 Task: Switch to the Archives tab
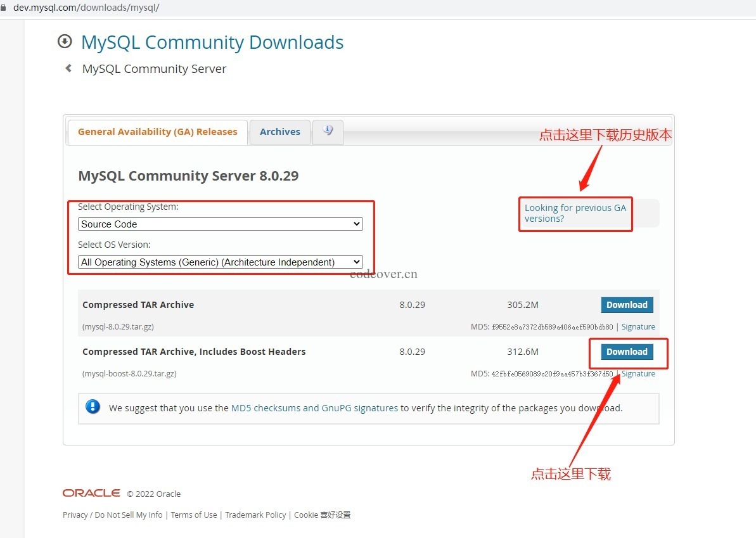(x=279, y=132)
